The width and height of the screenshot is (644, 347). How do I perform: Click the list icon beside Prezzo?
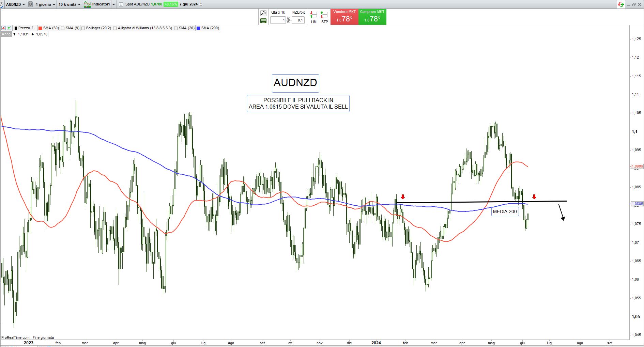point(34,28)
